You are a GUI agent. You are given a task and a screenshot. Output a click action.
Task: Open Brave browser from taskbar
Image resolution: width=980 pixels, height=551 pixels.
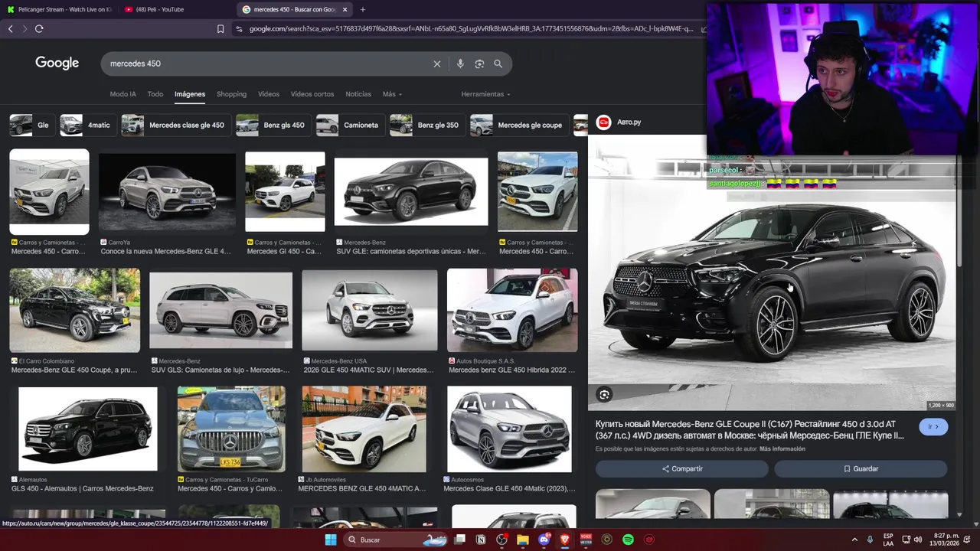coord(565,540)
